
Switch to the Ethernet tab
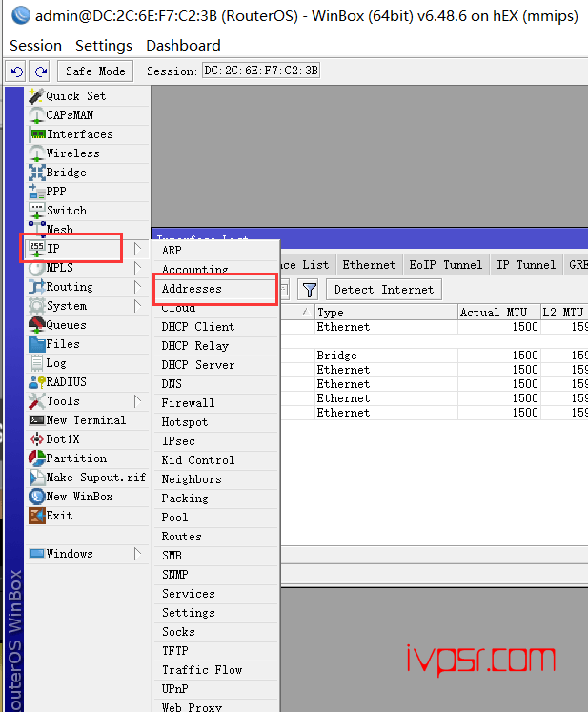click(369, 265)
